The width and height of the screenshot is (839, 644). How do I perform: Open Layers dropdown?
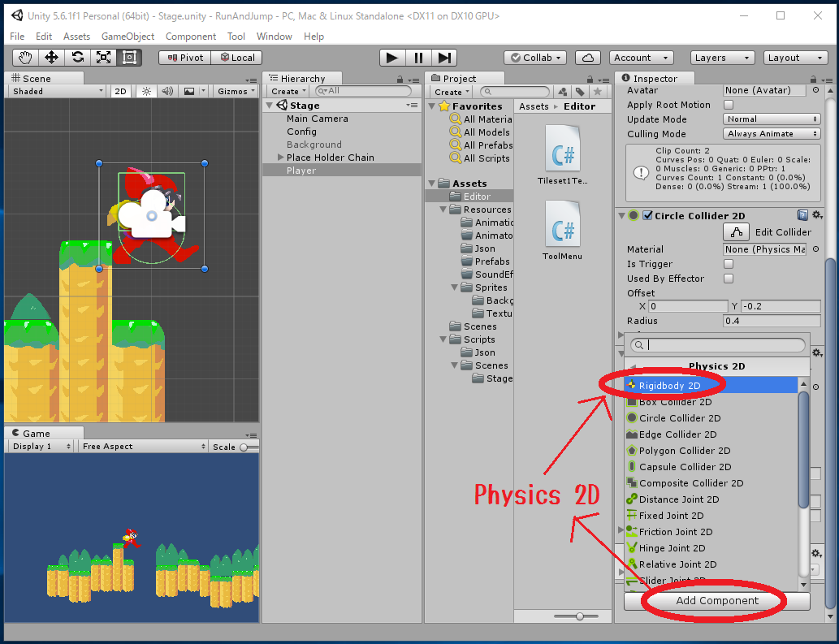722,57
